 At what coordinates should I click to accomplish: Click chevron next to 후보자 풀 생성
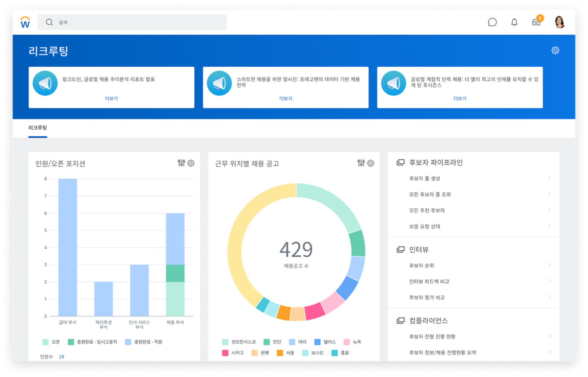550,178
